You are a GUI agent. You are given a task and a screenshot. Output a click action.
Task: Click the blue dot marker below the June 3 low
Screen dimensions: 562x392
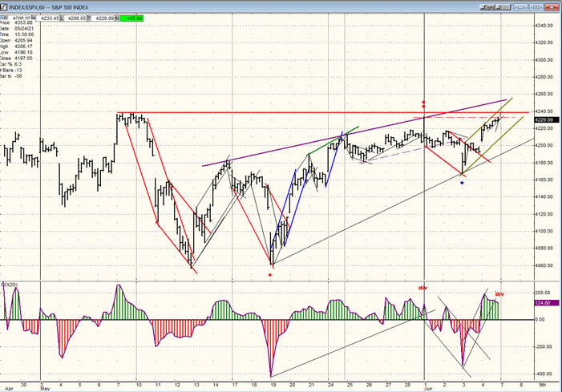tap(463, 183)
